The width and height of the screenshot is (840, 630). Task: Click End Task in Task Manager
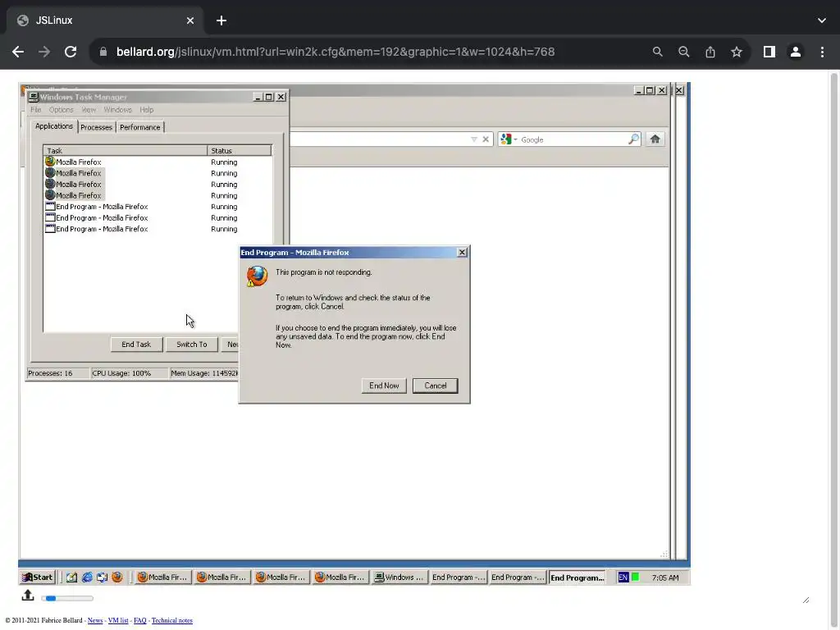click(x=136, y=345)
